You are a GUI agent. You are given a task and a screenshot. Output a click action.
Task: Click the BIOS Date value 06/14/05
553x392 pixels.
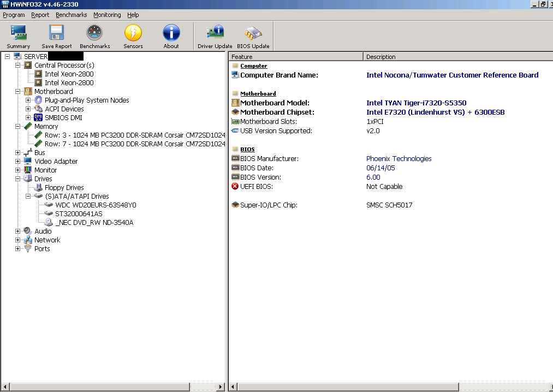[x=380, y=168]
